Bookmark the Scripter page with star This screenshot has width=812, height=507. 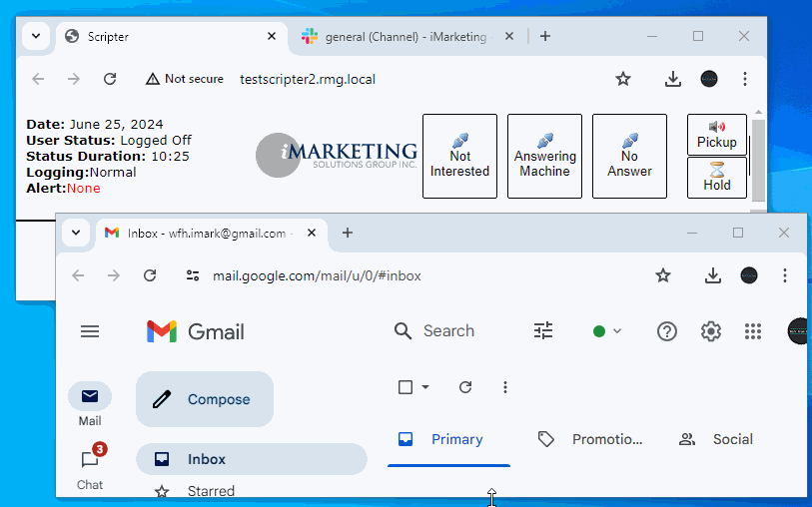click(x=623, y=79)
